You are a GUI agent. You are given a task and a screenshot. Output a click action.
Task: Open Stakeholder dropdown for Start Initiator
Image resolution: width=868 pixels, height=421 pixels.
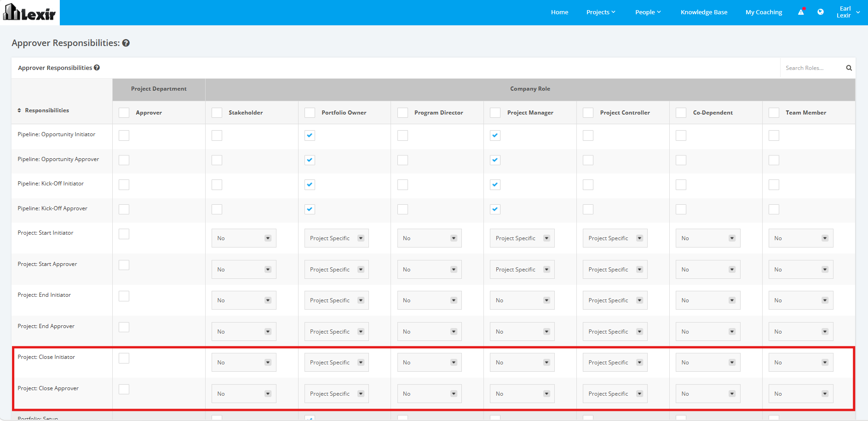click(244, 238)
